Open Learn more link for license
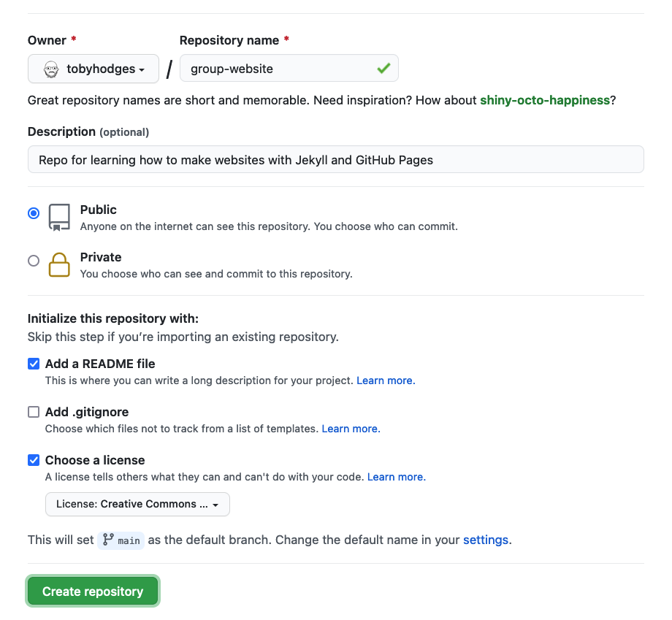This screenshot has height=620, width=672. [397, 477]
